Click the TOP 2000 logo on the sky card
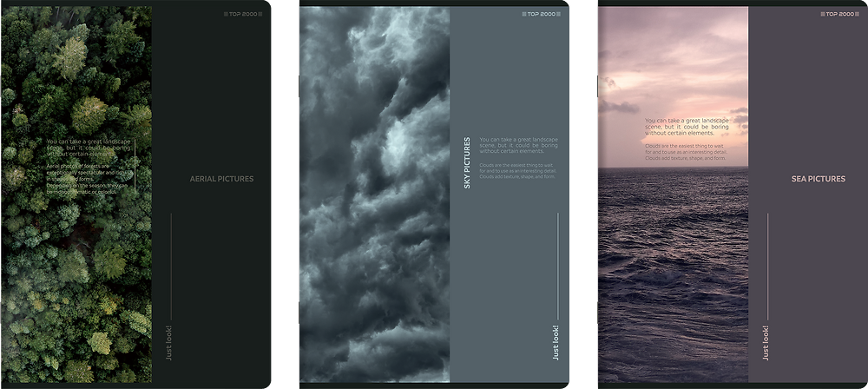The image size is (868, 389). pyautogui.click(x=541, y=14)
